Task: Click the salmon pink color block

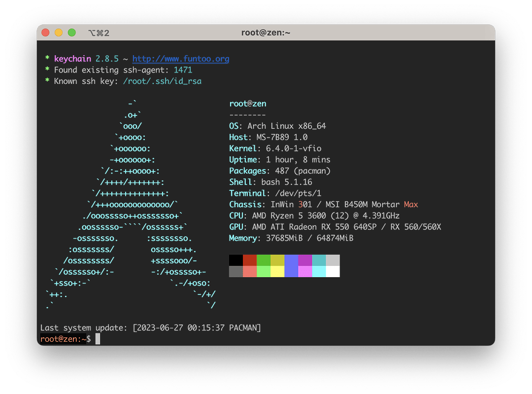Action: click(x=250, y=271)
